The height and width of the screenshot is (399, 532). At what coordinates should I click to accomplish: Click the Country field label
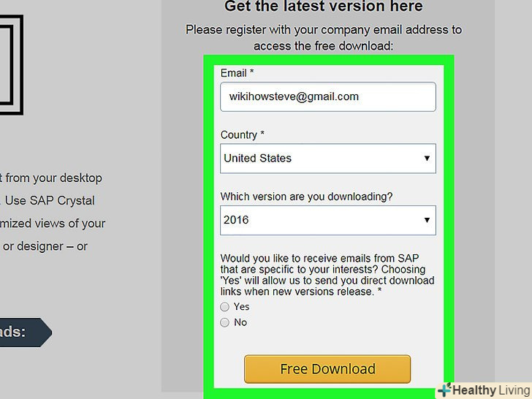tap(243, 134)
